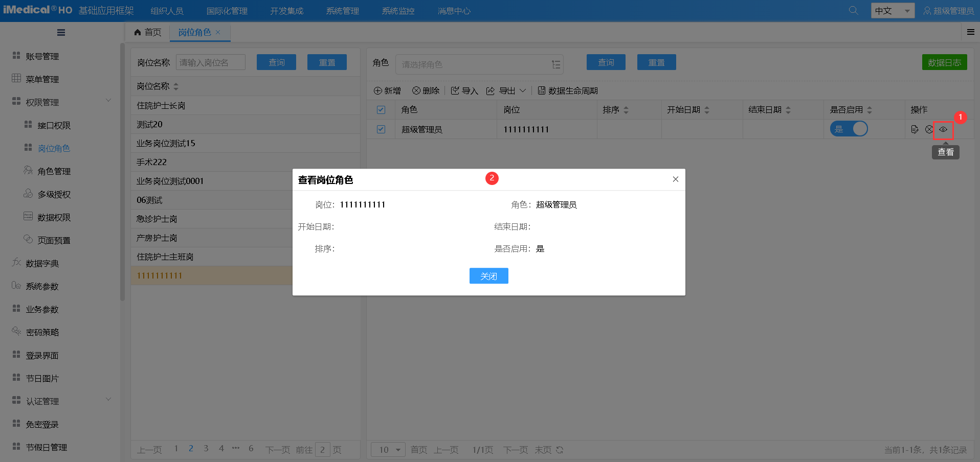980x462 pixels.
Task: Click the eye view icon in operations column
Action: click(943, 130)
